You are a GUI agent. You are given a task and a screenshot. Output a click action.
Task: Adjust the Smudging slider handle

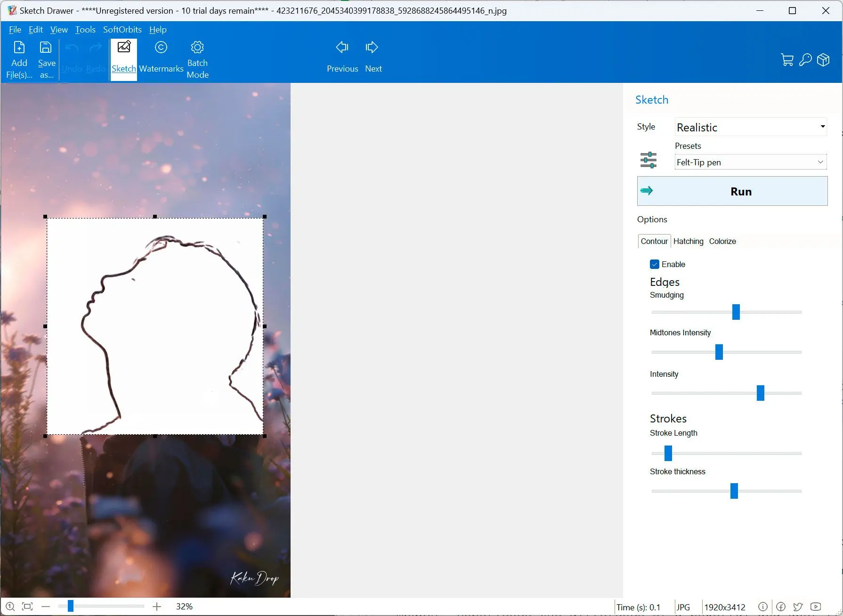pyautogui.click(x=736, y=312)
